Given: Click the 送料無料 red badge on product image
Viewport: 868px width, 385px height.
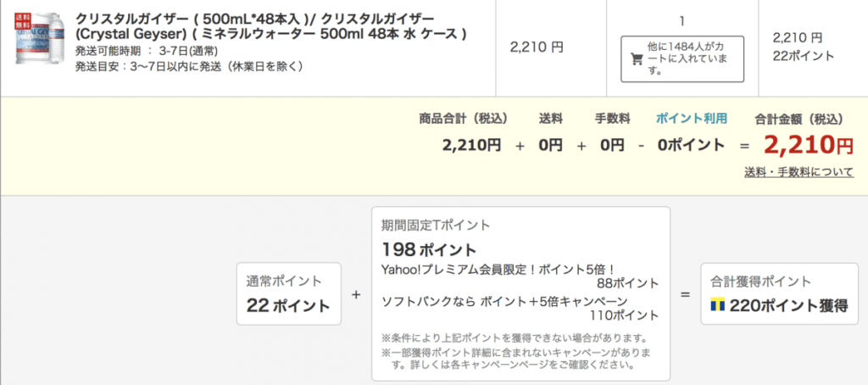Looking at the screenshot, I should coord(23,22).
